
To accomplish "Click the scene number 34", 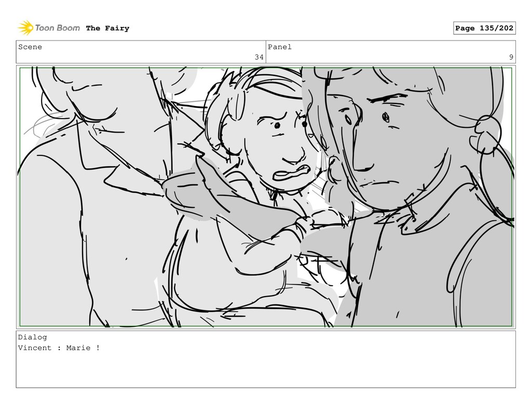I will [259, 57].
